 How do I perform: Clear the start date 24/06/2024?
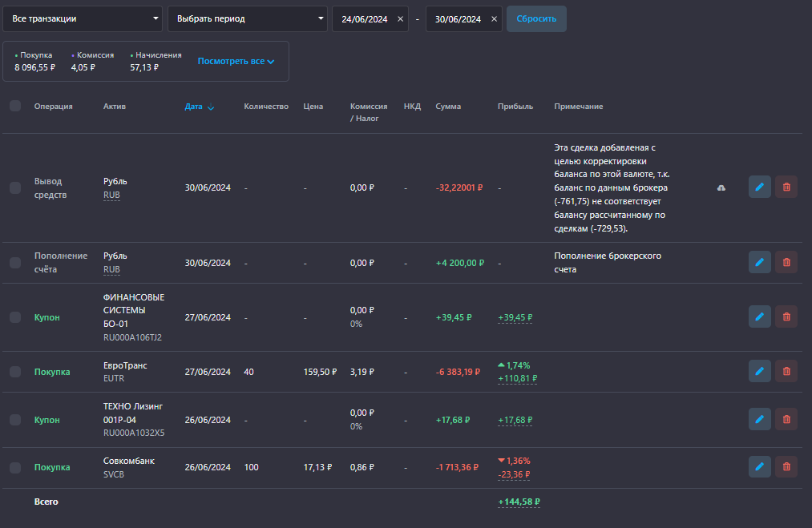point(400,18)
